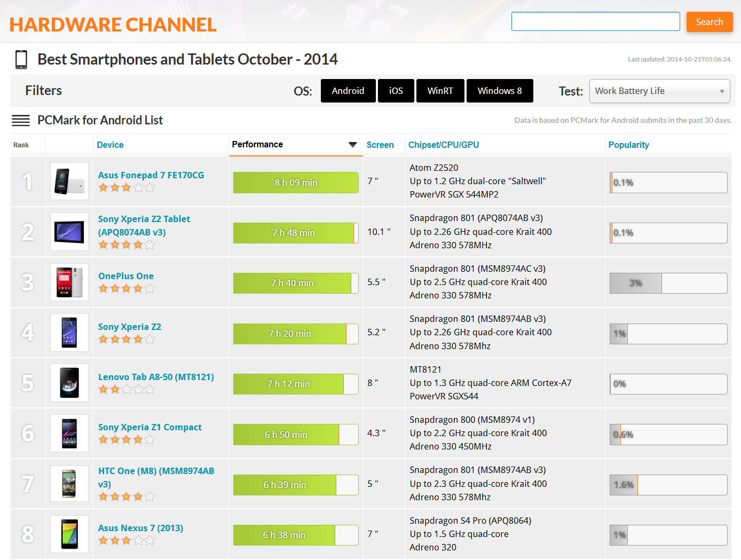
Task: Click the hamburger list icon near PCMark heading
Action: coord(21,121)
